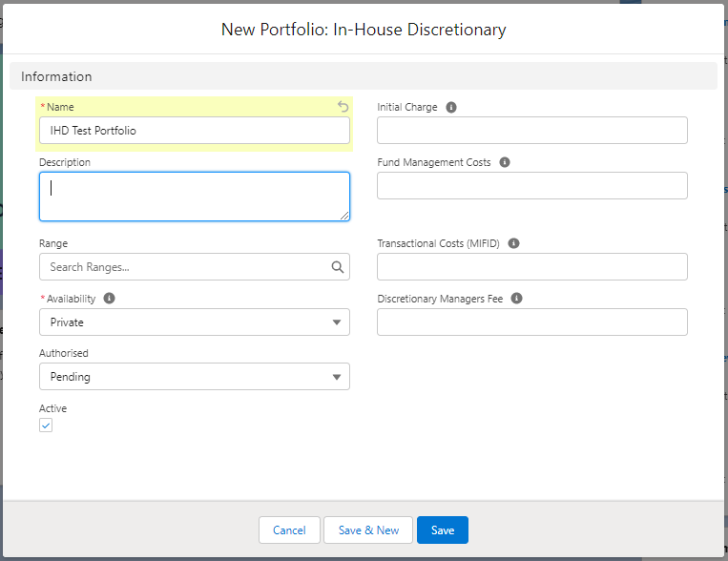Screen dimensions: 728x561
Task: Click the undo icon on Name field
Action: (343, 107)
